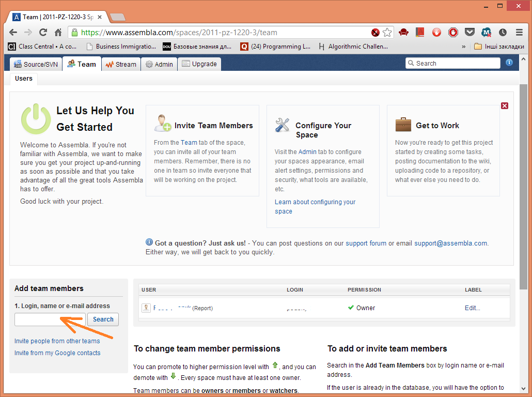The image size is (532, 397).
Task: Click the top Search input field
Action: click(x=452, y=63)
